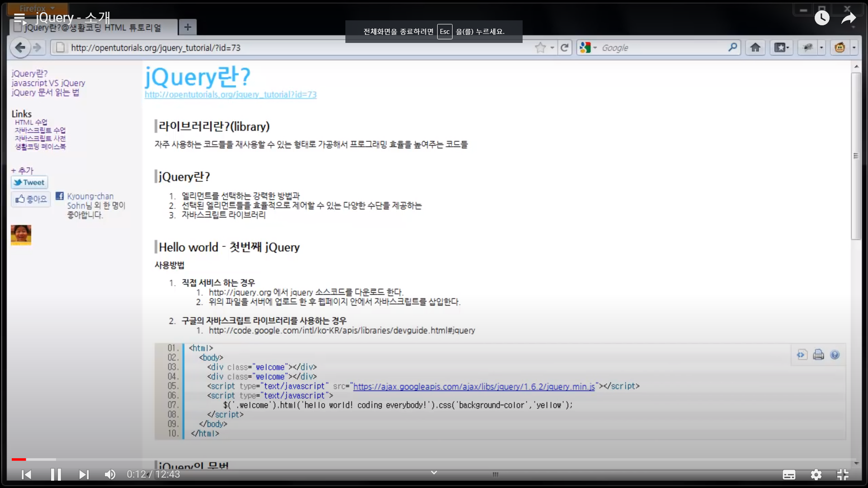This screenshot has width=868, height=488.
Task: Open a new browser tab
Action: (x=188, y=27)
